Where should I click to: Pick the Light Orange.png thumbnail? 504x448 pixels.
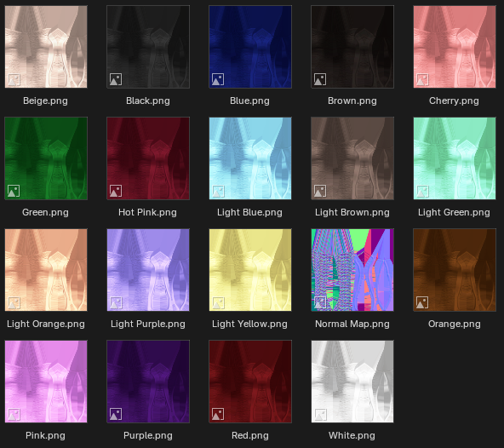(46, 270)
